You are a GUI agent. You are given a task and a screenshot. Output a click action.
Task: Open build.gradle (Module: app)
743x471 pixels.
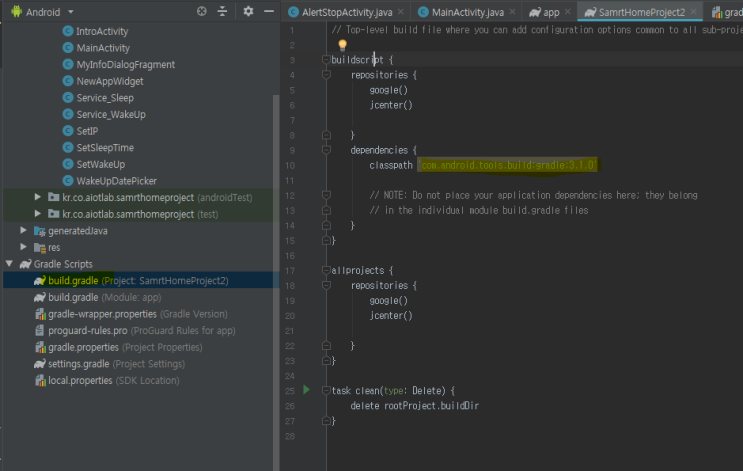pyautogui.click(x=104, y=297)
